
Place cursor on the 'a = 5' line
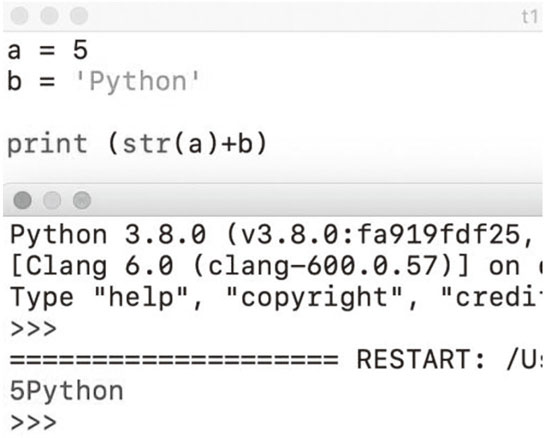[x=48, y=51]
